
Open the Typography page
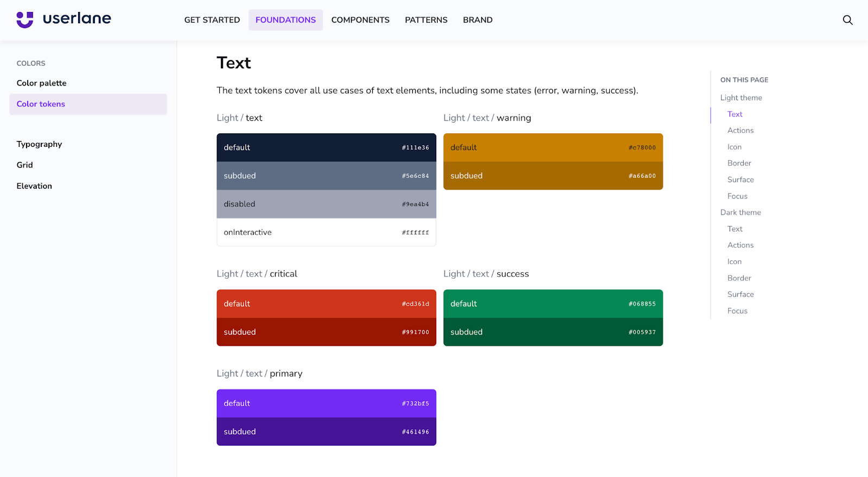(39, 144)
